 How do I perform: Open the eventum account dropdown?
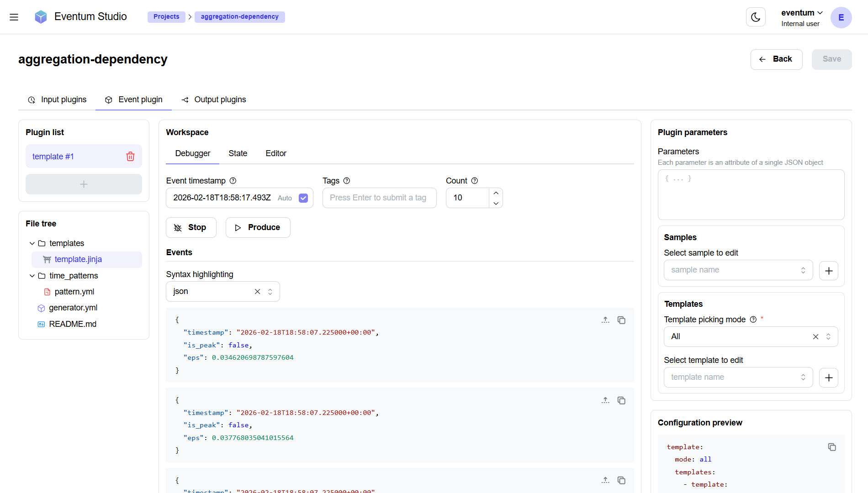tap(802, 12)
